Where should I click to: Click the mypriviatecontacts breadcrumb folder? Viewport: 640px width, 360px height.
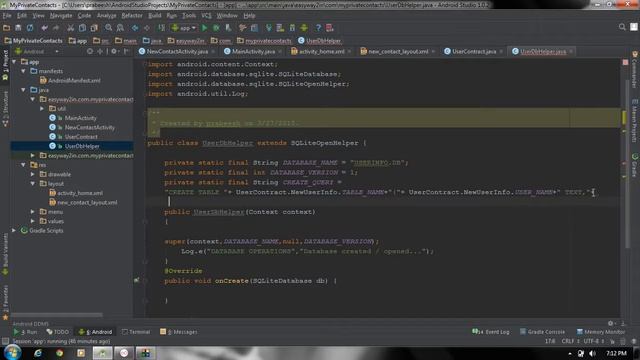[264, 40]
